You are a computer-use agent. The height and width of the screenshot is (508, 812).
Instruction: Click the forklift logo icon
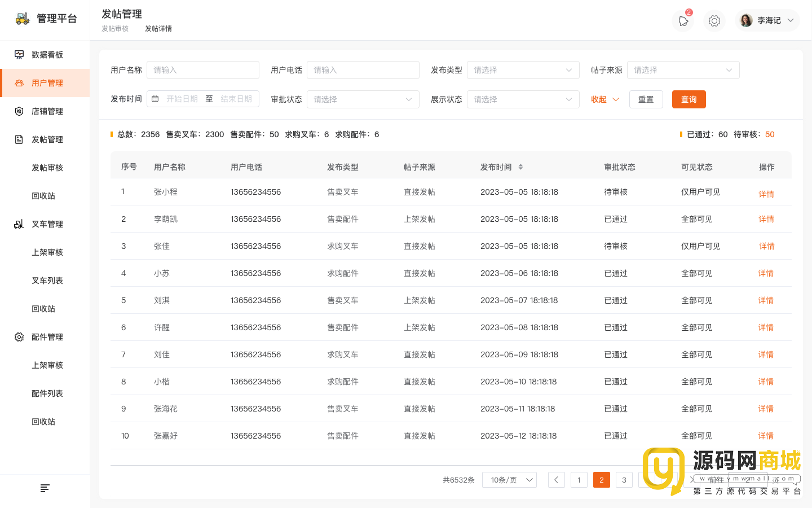click(23, 19)
